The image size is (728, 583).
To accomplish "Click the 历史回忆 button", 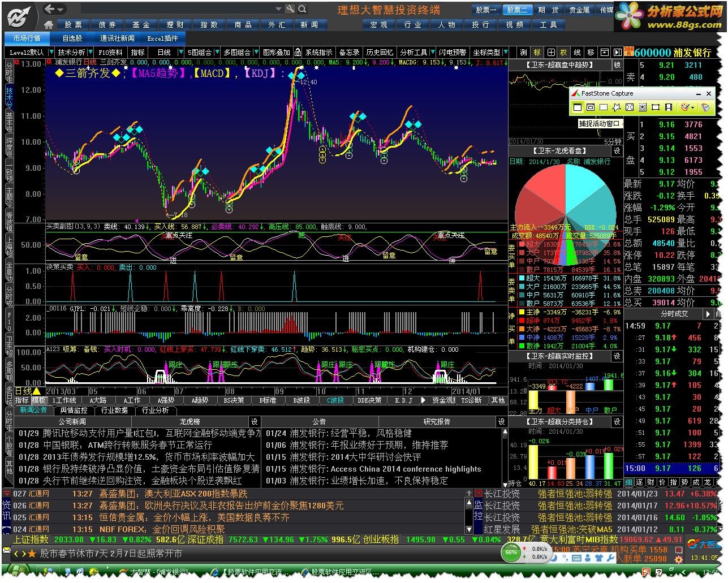I will 379,52.
